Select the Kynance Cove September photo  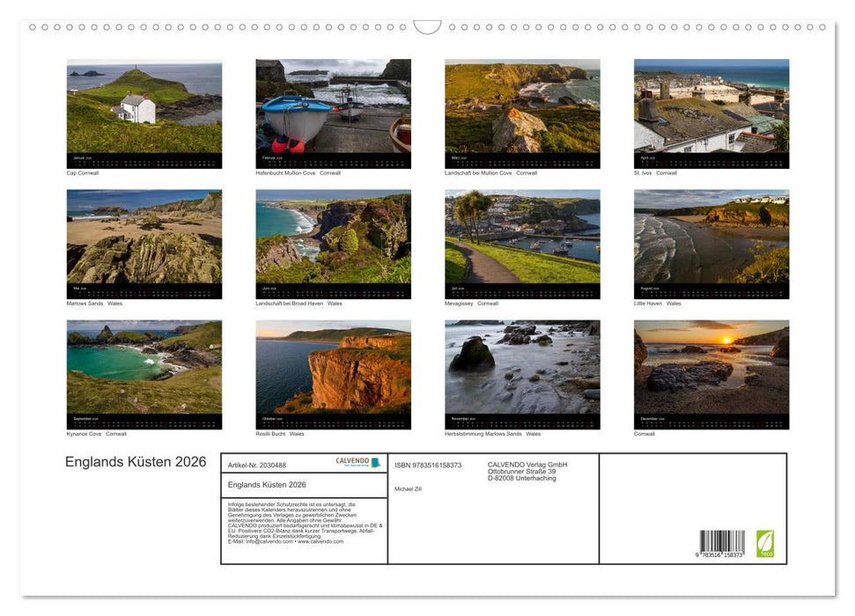[x=144, y=367]
